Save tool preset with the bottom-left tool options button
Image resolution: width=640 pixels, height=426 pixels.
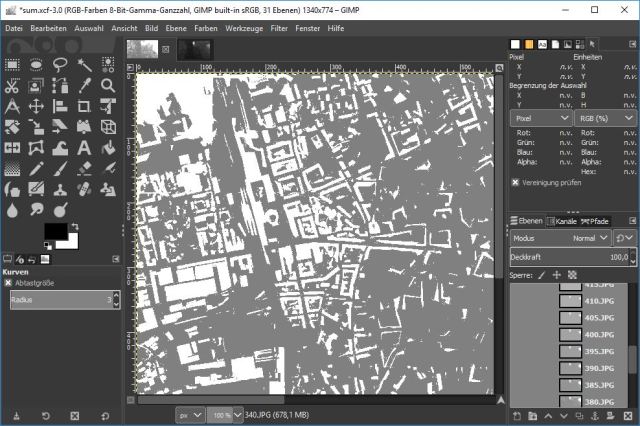point(16,416)
